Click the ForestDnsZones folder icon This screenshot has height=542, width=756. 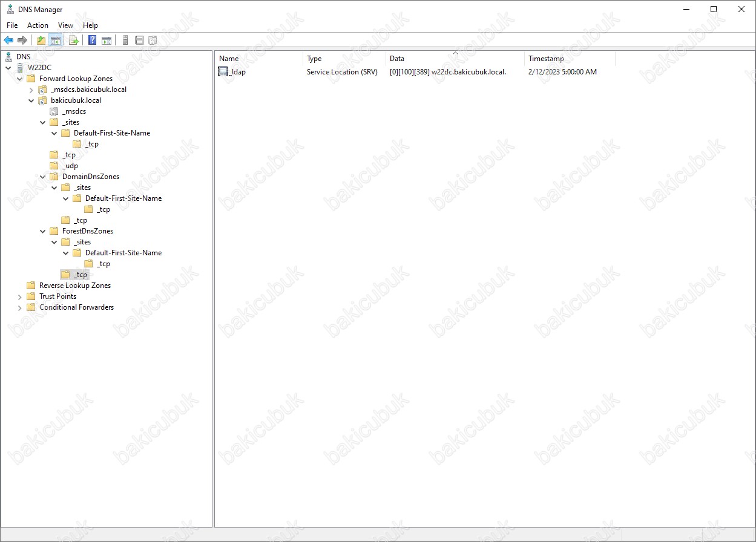point(54,231)
